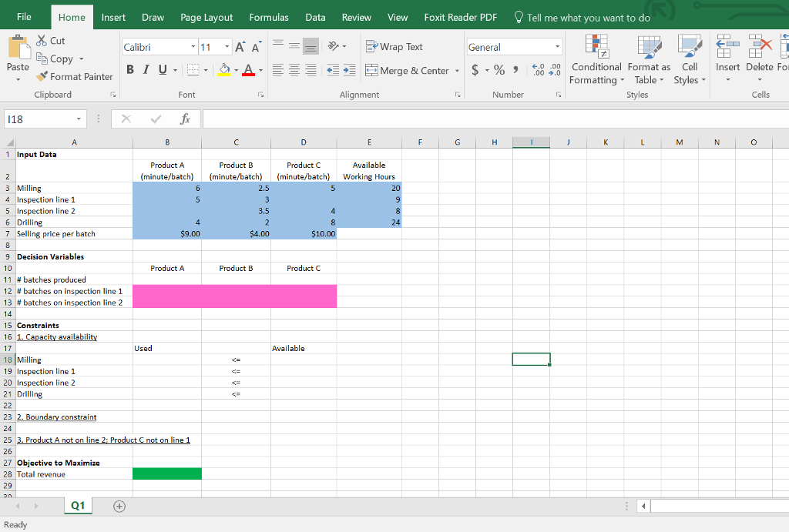
Task: Open the font size dropdown
Action: [x=227, y=47]
